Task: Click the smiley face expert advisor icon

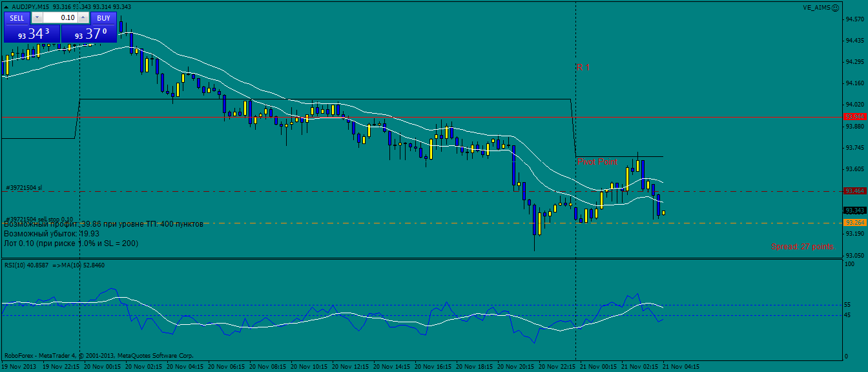Action: 835,7
